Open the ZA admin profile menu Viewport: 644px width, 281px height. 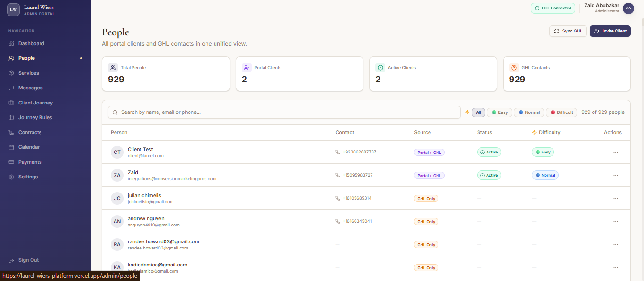(628, 8)
